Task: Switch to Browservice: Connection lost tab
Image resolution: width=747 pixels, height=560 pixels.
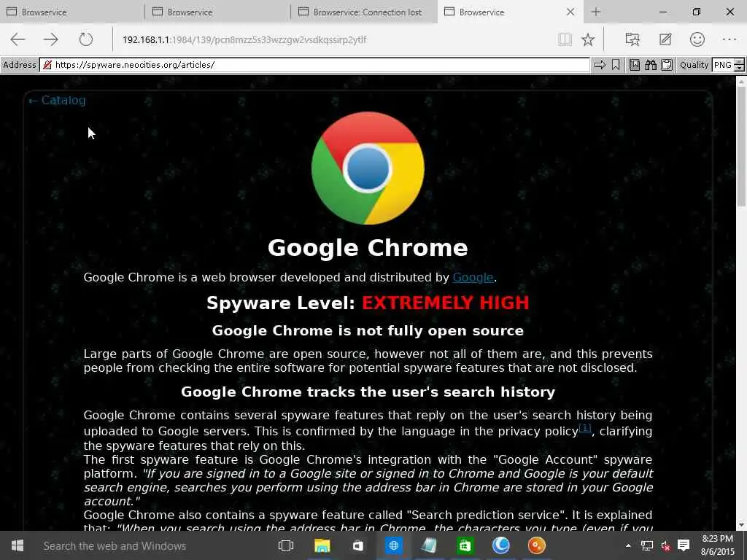Action: (363, 12)
